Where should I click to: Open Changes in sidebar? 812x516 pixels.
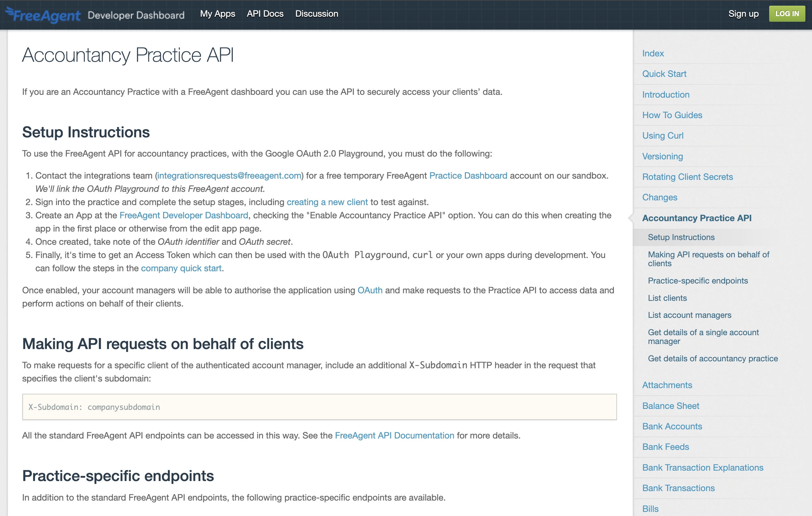[x=660, y=197]
